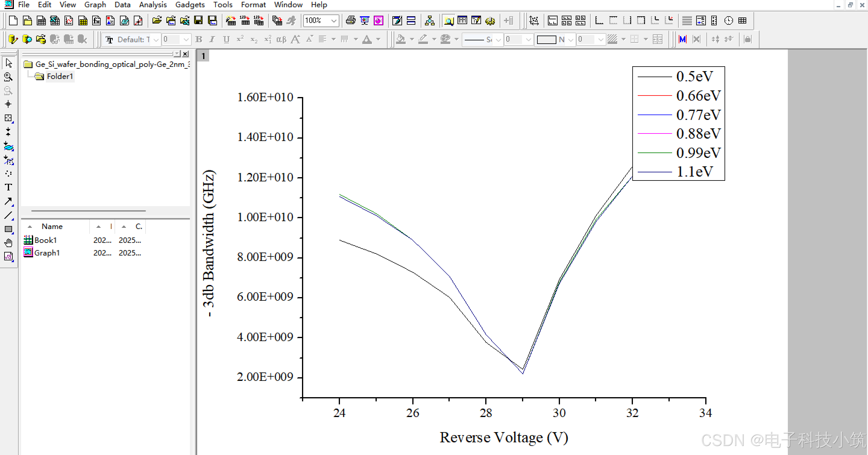The height and width of the screenshot is (455, 868).
Task: Click the font color button
Action: (367, 39)
